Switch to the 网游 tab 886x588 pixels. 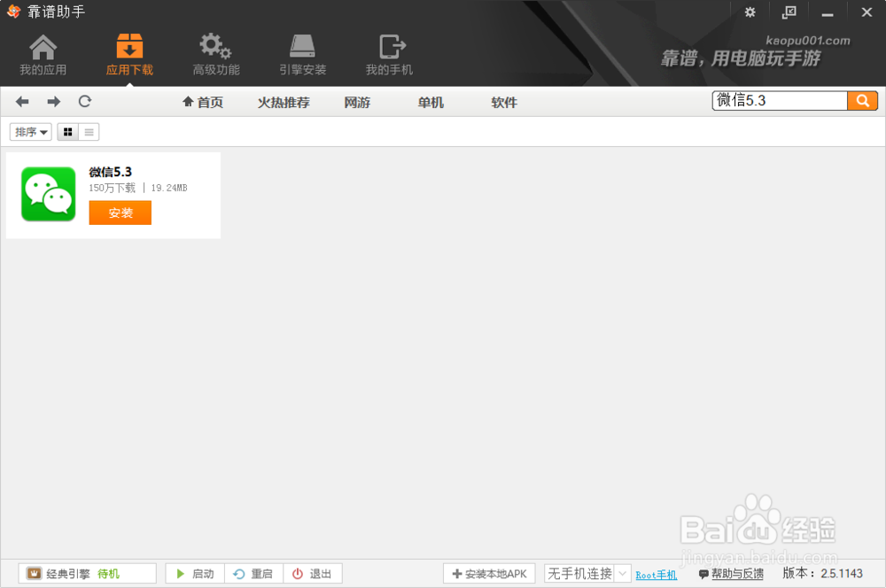pyautogui.click(x=357, y=102)
